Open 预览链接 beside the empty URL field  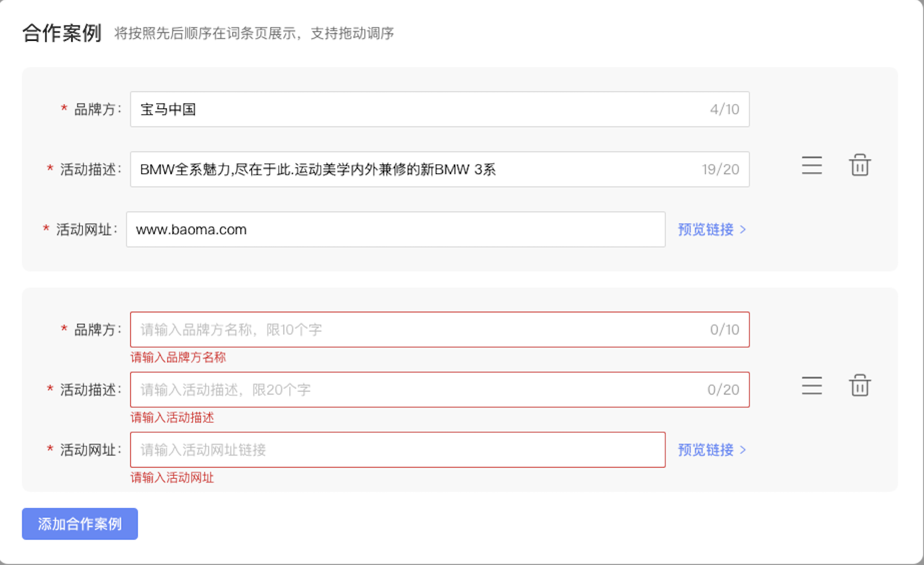tap(712, 450)
